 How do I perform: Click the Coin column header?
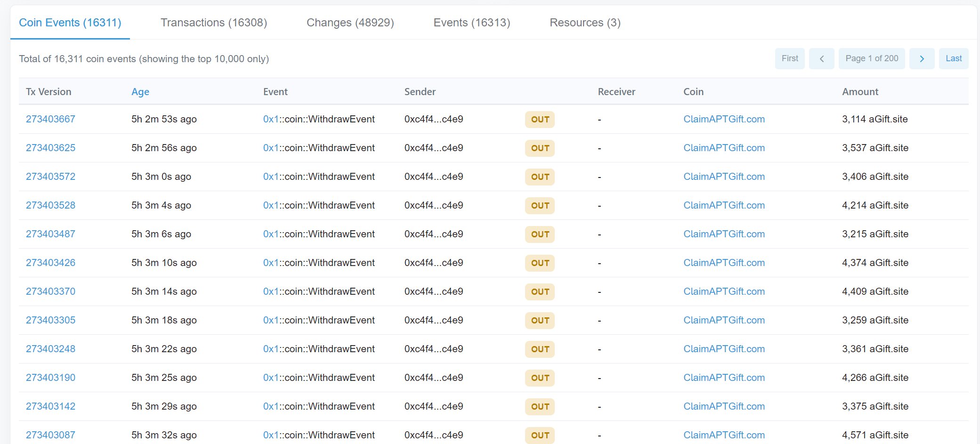click(x=693, y=92)
